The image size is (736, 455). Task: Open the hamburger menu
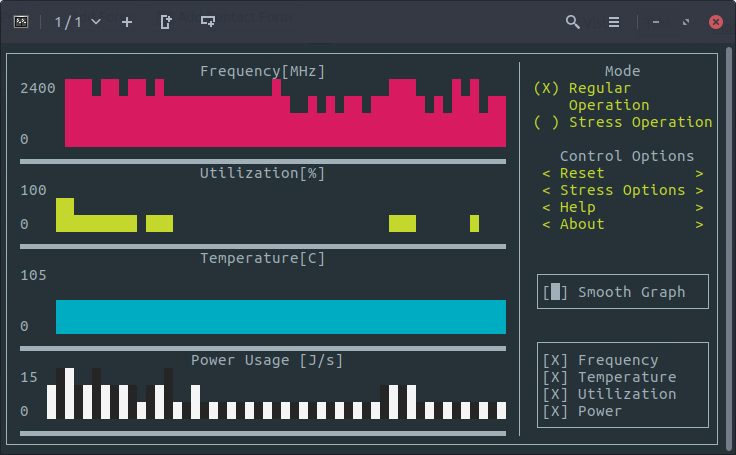coord(614,21)
